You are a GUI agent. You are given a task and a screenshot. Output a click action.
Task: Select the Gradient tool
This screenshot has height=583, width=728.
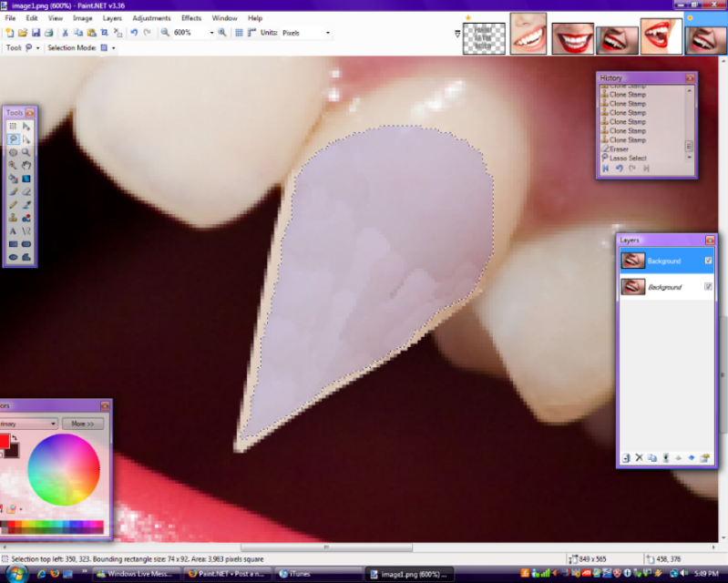[26, 179]
